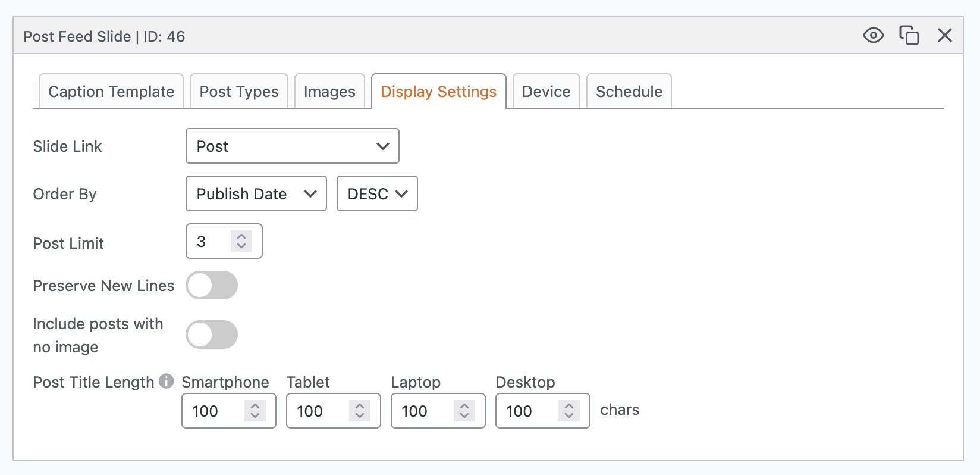Go to the Images tab
The width and height of the screenshot is (980, 475).
(x=329, y=92)
